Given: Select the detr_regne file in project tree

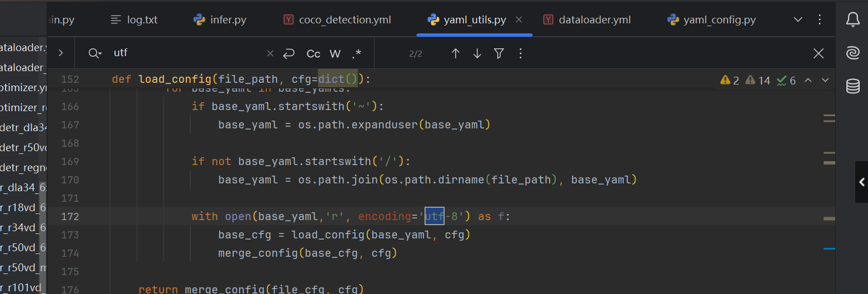Looking at the screenshot, I should coord(23,167).
